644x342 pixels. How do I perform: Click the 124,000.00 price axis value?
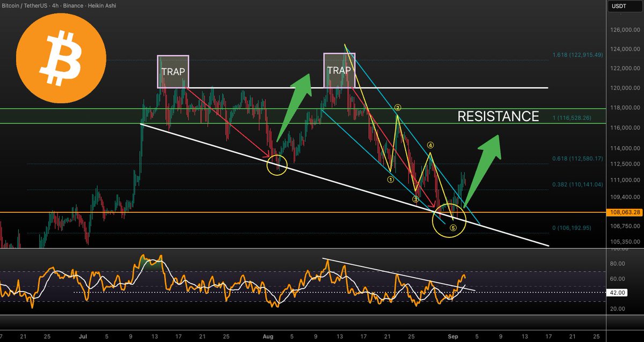click(x=626, y=49)
